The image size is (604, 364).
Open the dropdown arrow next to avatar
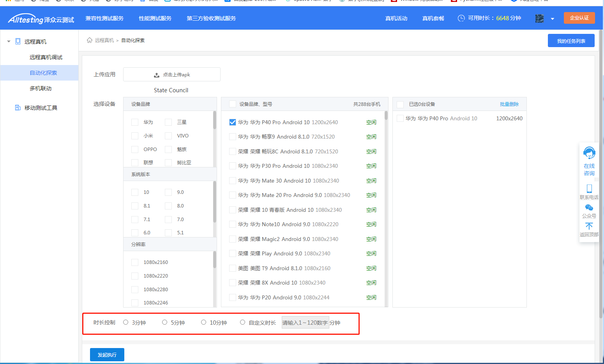[552, 19]
